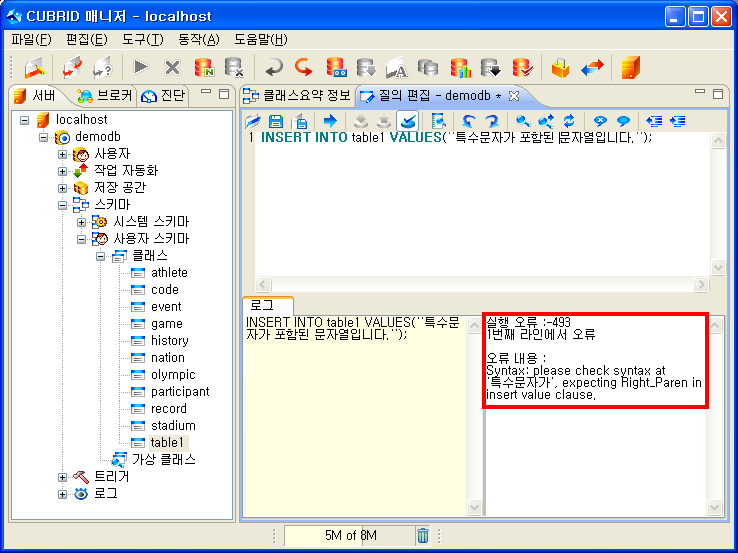The image size is (738, 553).
Task: Select the olympic table in tree
Action: pyautogui.click(x=173, y=375)
